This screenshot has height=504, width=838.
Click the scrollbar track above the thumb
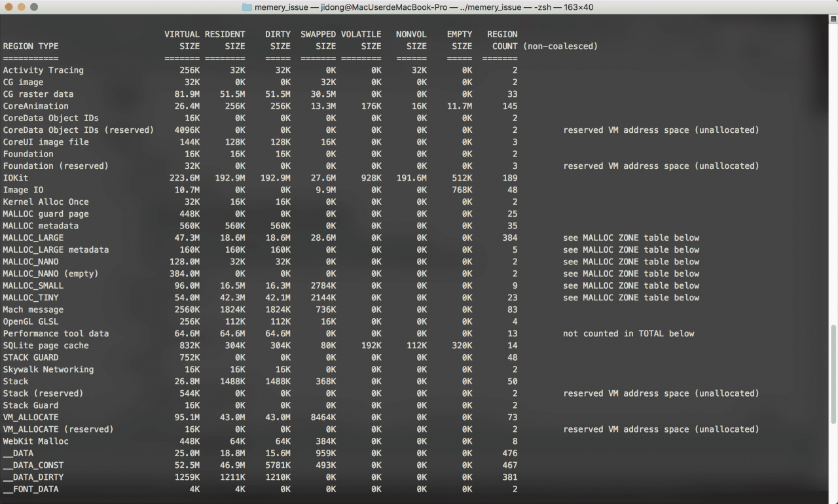click(833, 164)
